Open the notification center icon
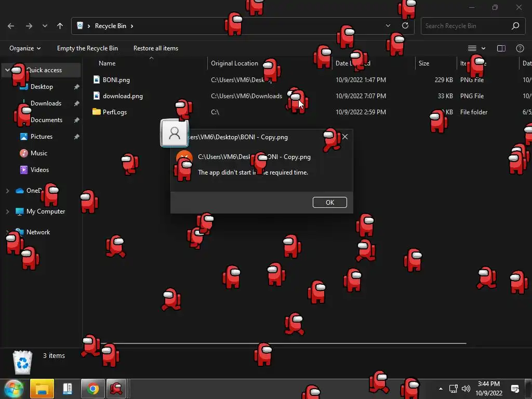532x399 pixels. coord(515,389)
